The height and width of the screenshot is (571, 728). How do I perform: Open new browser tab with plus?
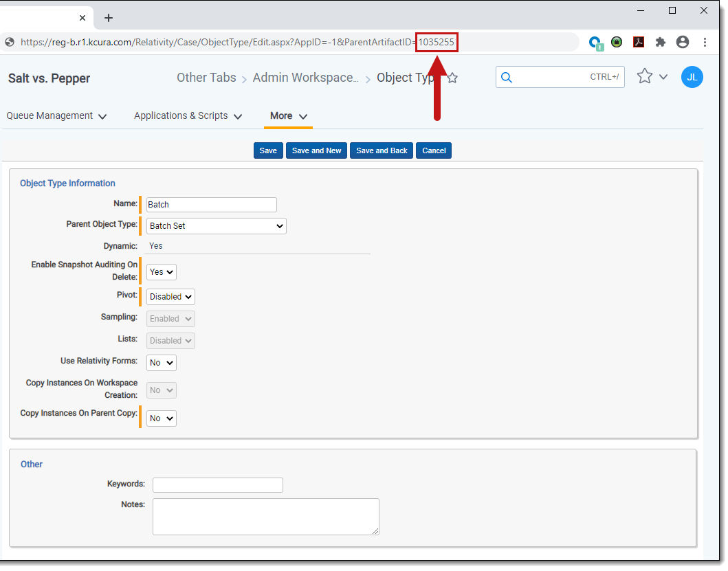109,18
